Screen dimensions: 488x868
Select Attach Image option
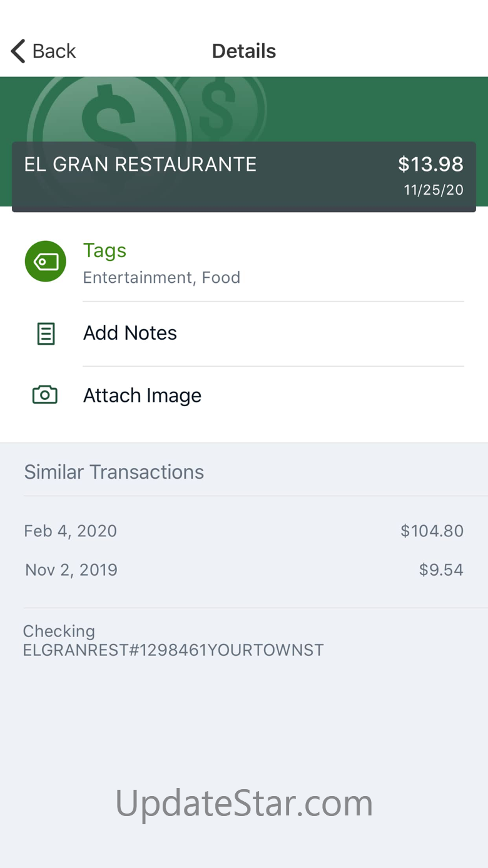coord(244,396)
